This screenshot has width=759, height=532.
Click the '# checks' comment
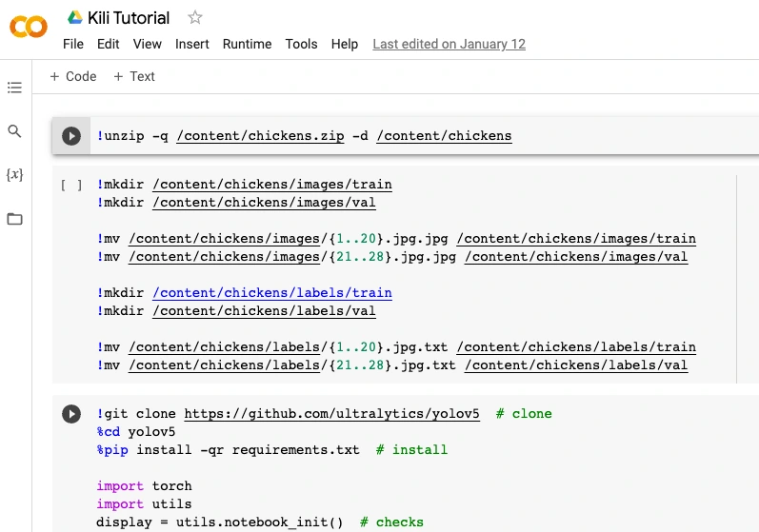click(391, 522)
